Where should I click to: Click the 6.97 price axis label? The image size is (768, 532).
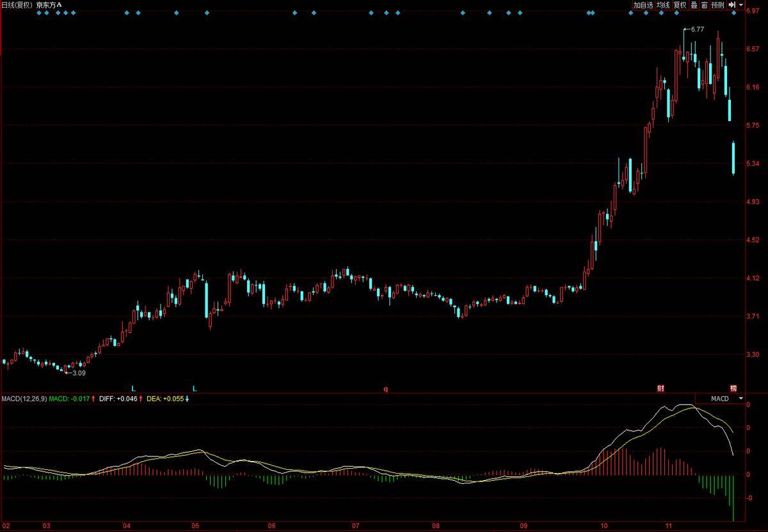(753, 11)
